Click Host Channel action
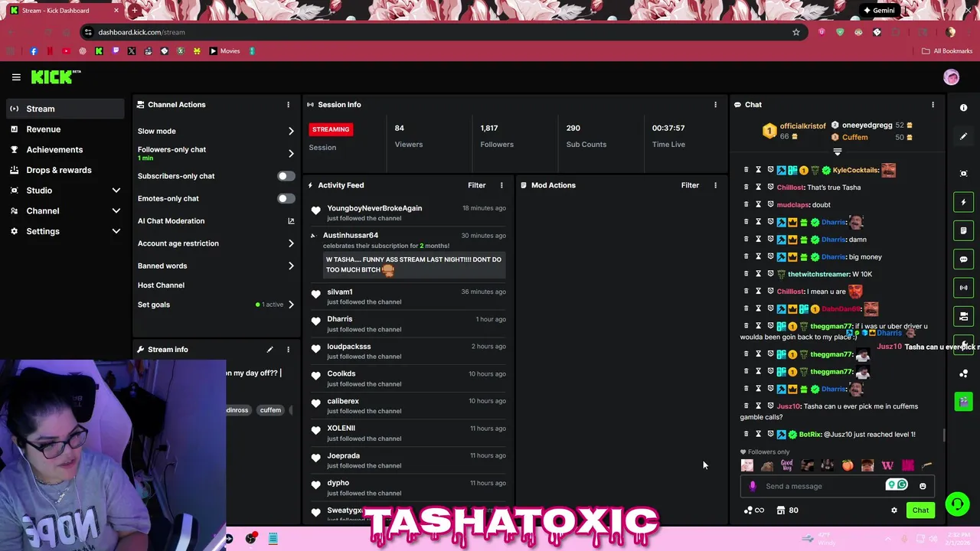 click(x=161, y=285)
